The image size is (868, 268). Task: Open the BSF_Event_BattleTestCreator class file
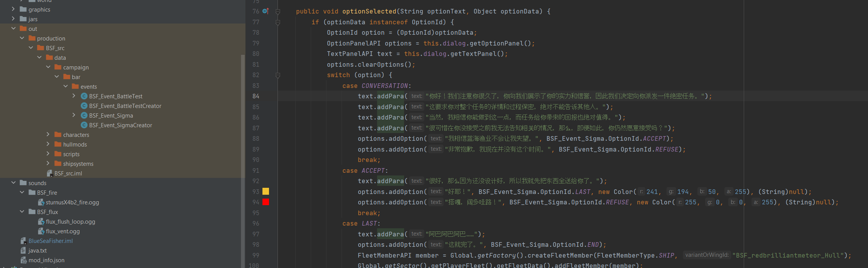point(125,106)
